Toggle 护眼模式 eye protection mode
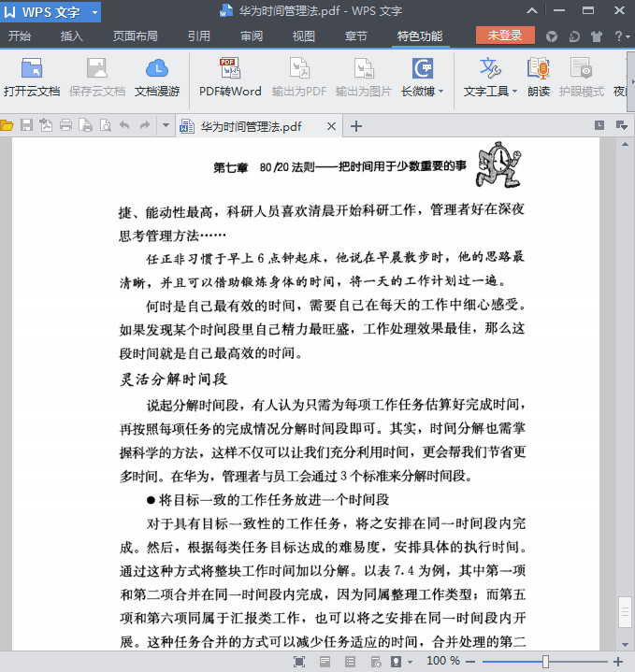 coord(582,78)
